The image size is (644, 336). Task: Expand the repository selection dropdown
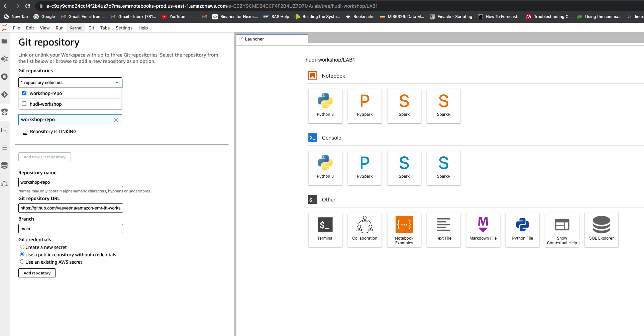[70, 82]
